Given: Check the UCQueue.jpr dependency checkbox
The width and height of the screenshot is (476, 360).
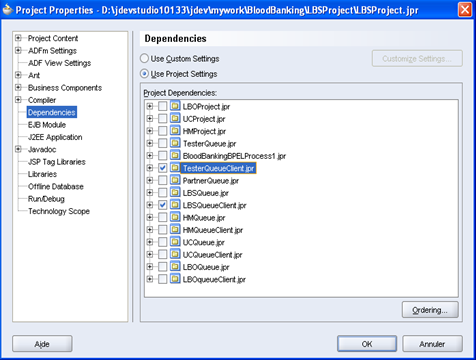Looking at the screenshot, I should click(162, 242).
